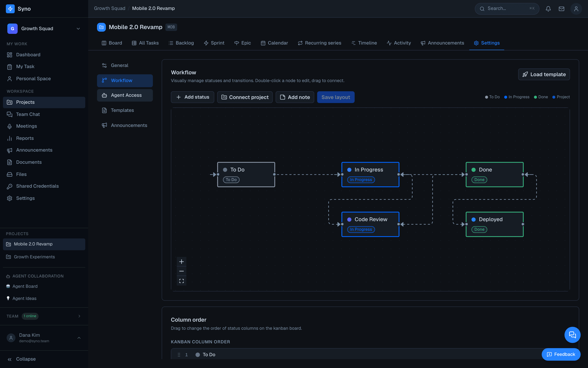Expand the Team online section
The image size is (588, 368).
(x=44, y=316)
